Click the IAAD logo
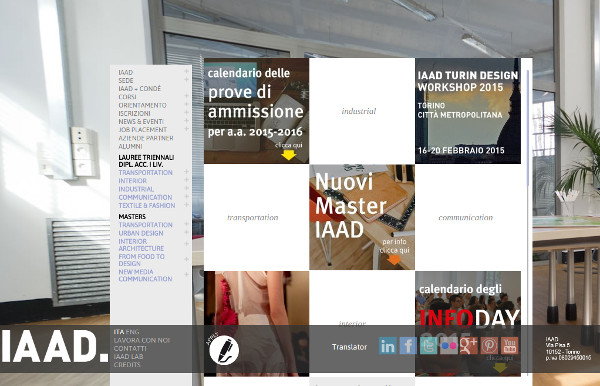This screenshot has width=600, height=386. coord(54,347)
